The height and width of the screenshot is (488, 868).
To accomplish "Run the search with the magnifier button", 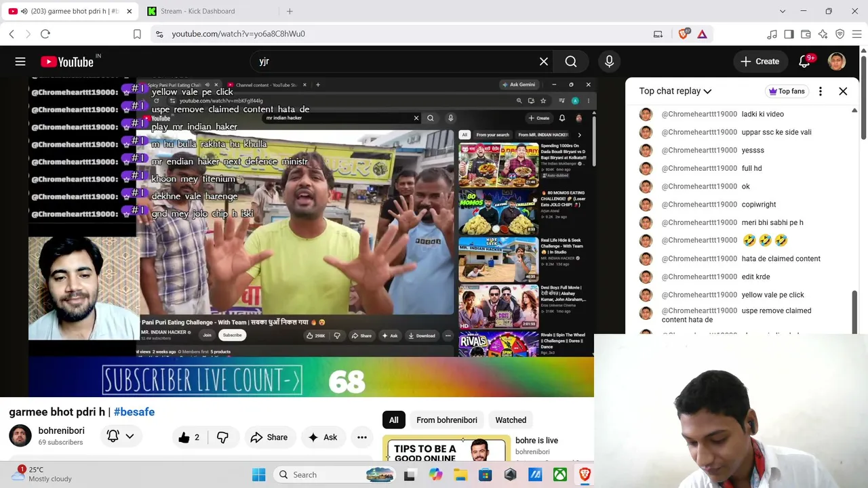I will pyautogui.click(x=571, y=62).
